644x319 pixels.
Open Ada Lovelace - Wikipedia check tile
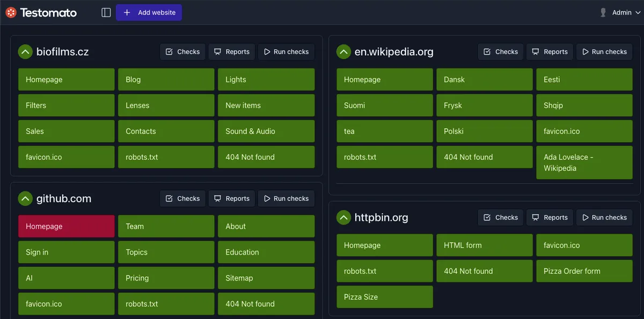(x=584, y=162)
